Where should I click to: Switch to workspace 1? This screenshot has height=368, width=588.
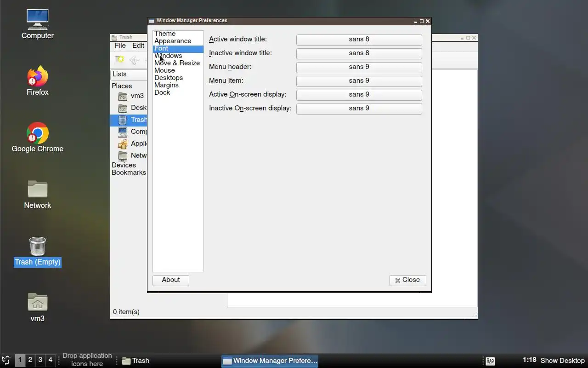click(x=20, y=360)
